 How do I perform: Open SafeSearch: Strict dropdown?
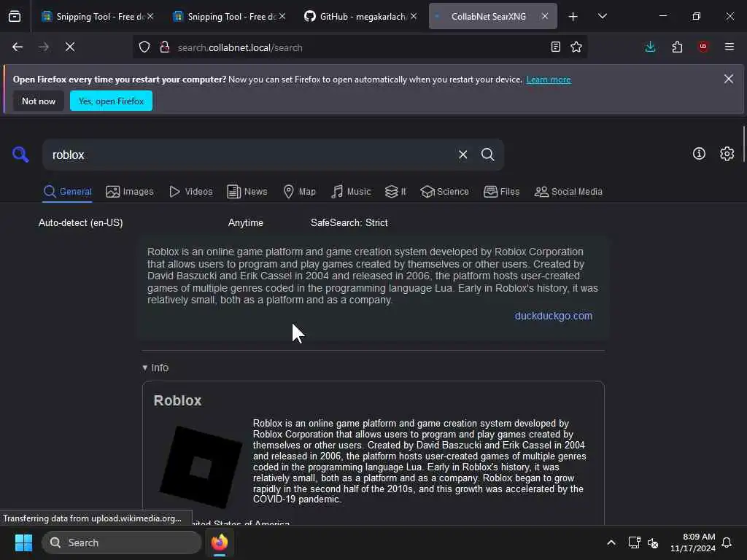pyautogui.click(x=349, y=222)
